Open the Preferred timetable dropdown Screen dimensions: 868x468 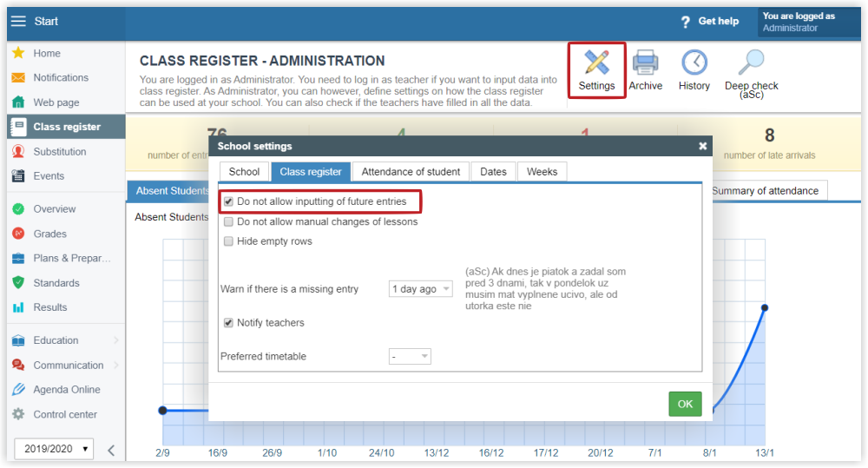coord(410,356)
